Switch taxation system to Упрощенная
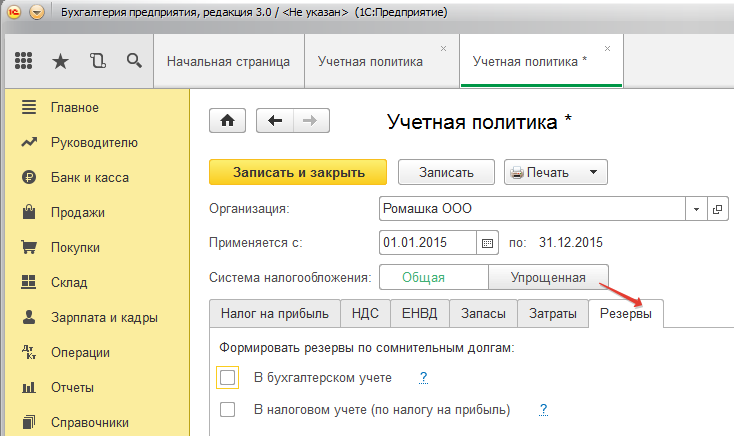 [547, 277]
